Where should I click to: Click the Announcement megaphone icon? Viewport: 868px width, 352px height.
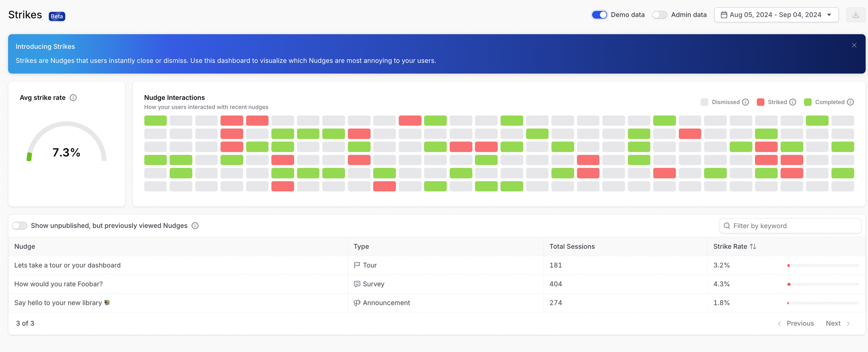pyautogui.click(x=357, y=303)
